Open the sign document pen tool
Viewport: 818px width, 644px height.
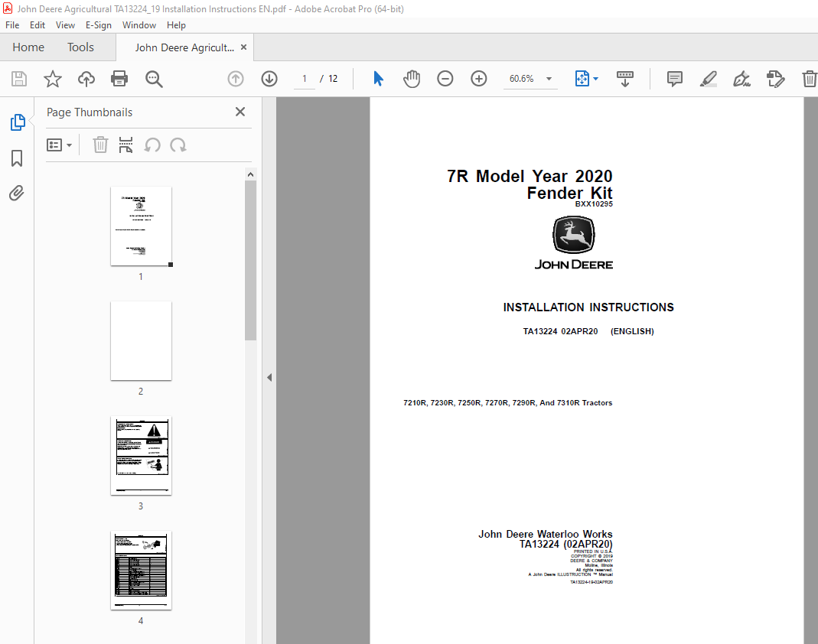(741, 79)
